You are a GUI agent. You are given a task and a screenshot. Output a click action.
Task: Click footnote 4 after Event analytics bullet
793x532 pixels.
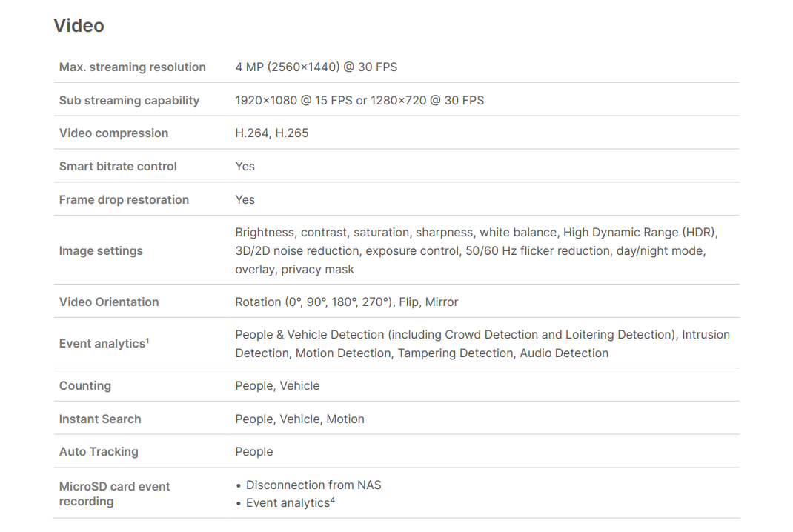pos(333,499)
